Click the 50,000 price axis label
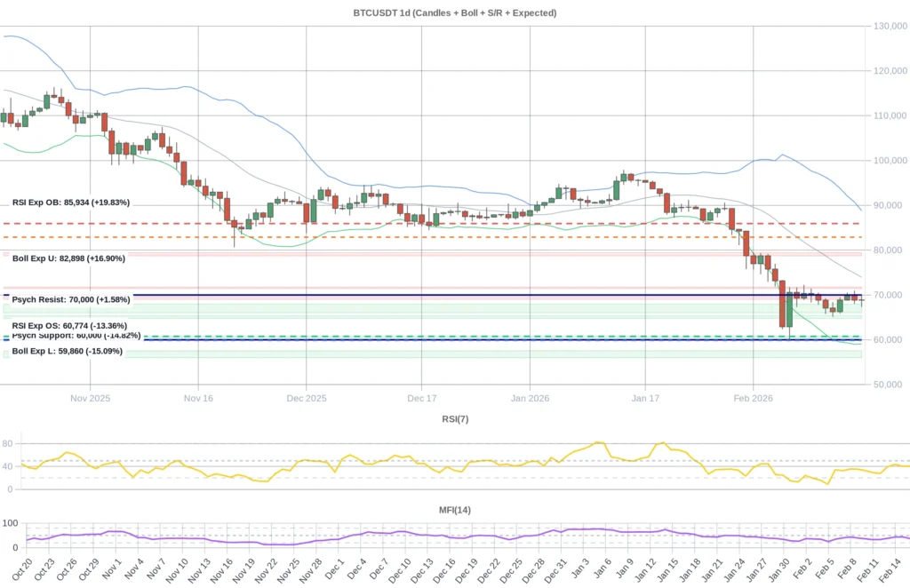 [887, 384]
